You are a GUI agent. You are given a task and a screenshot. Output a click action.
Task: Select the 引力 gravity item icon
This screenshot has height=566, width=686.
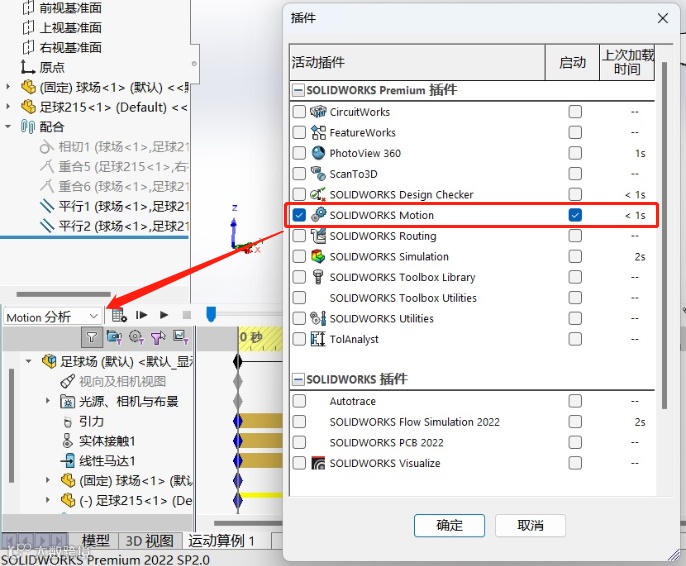(67, 422)
